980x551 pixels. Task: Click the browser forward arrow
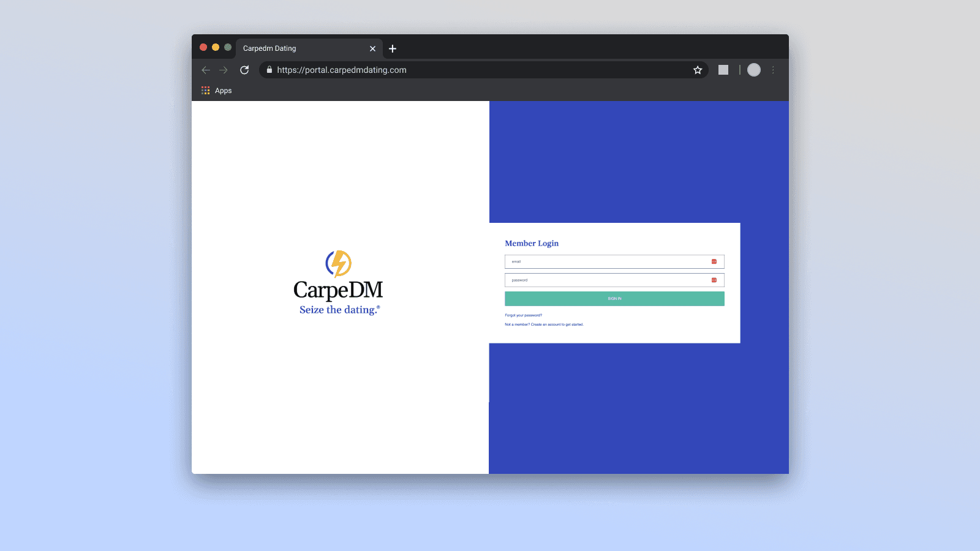coord(224,70)
